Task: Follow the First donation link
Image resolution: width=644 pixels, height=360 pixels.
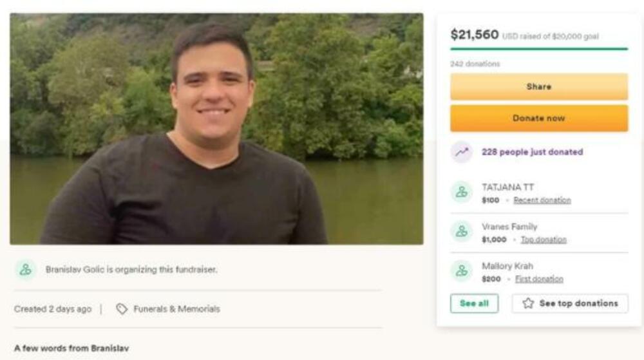Action: [x=539, y=279]
